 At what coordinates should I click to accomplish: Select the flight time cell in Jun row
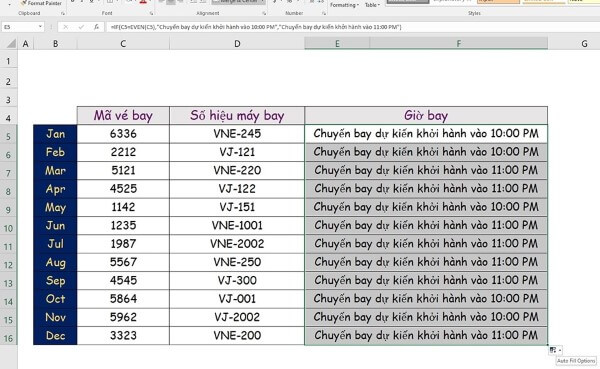[426, 225]
